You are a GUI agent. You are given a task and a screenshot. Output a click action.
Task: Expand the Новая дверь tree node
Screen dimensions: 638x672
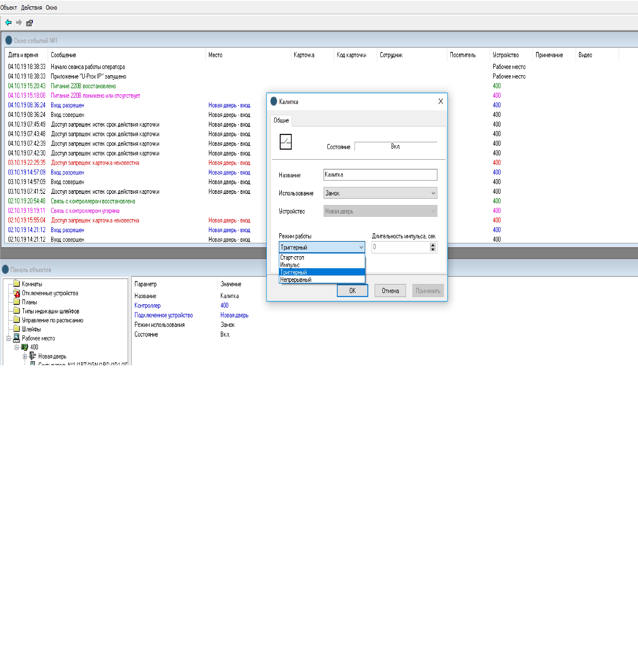[x=25, y=356]
